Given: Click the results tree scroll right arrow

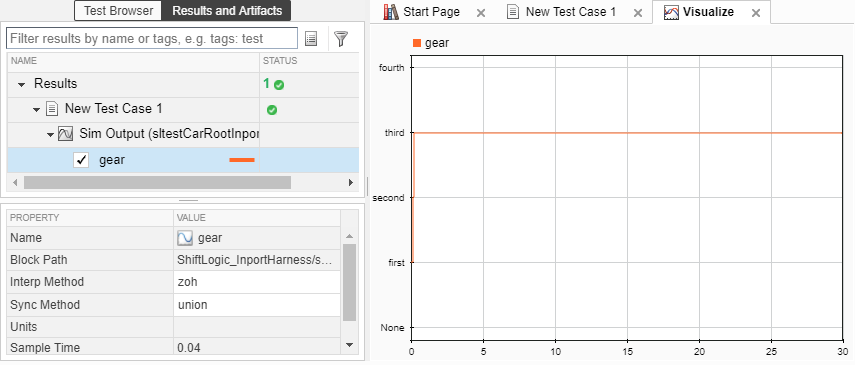Looking at the screenshot, I should tap(351, 182).
